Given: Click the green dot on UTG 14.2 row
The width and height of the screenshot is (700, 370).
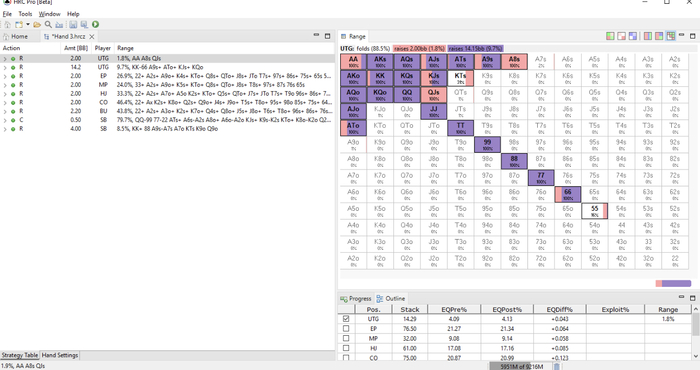Looking at the screenshot, I should [x=13, y=67].
